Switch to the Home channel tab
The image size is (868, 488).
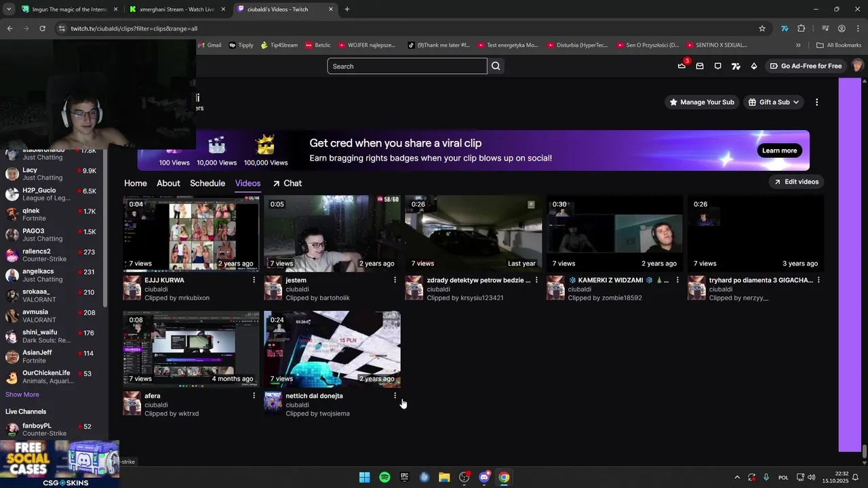click(x=136, y=183)
